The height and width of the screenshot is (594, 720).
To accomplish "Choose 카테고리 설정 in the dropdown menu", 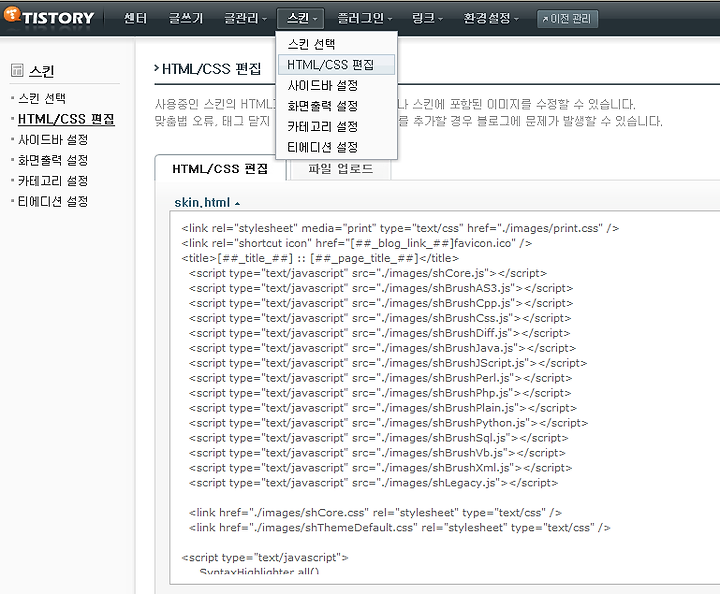I will coord(336,127).
